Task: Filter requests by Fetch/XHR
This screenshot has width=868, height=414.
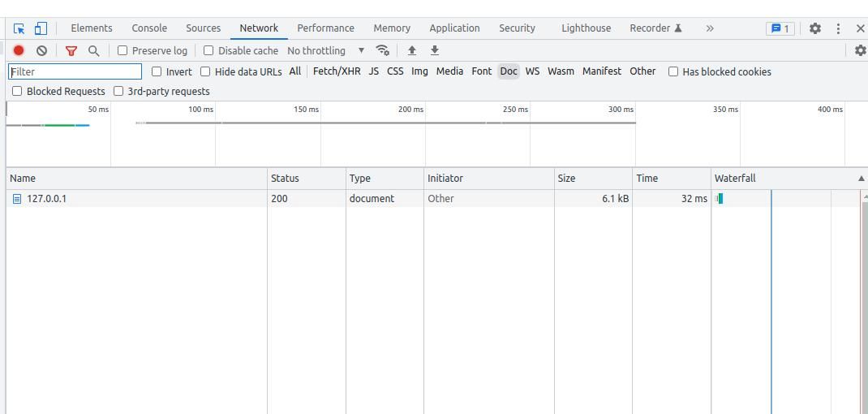Action: (337, 71)
